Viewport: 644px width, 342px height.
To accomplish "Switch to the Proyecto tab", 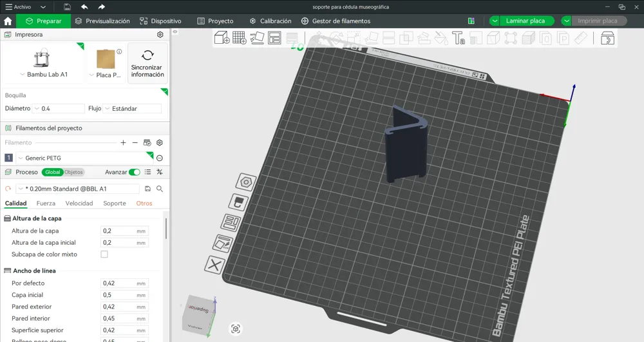I will [x=215, y=21].
